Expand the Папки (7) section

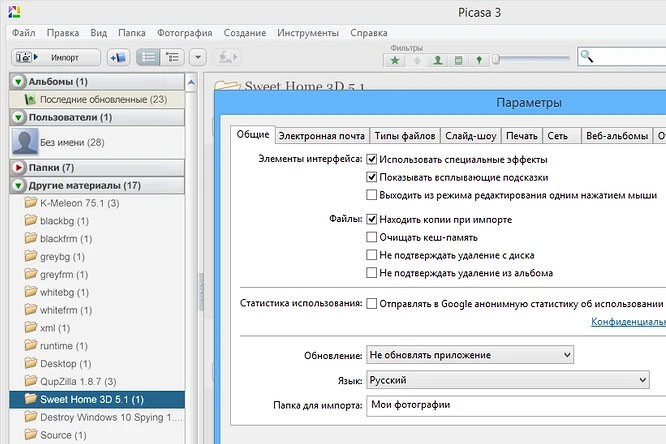pos(18,167)
